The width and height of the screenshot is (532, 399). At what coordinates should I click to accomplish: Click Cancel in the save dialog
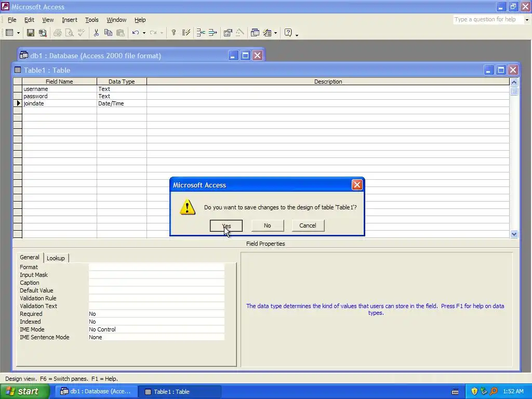point(308,225)
